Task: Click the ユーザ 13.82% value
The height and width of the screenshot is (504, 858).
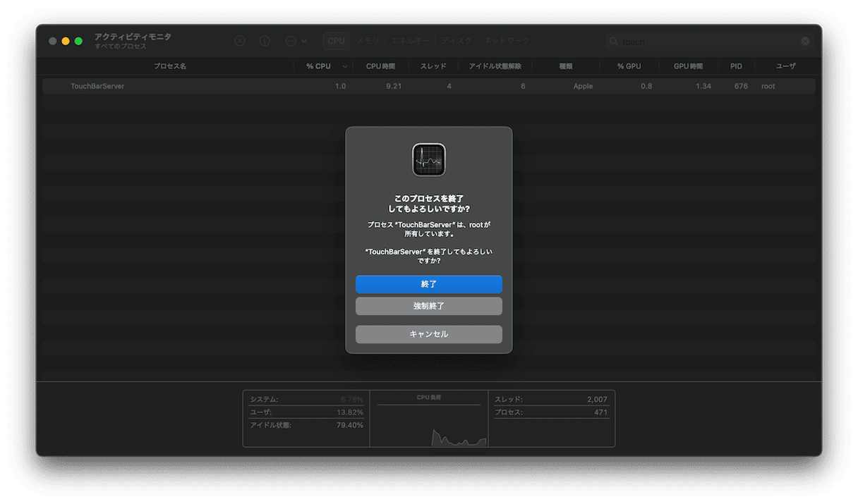Action: click(x=350, y=412)
